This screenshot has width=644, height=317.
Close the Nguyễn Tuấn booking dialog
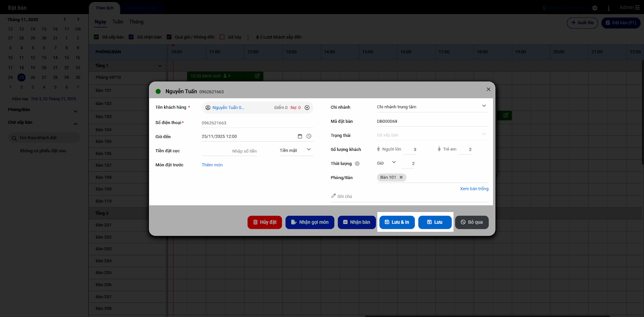click(x=488, y=89)
